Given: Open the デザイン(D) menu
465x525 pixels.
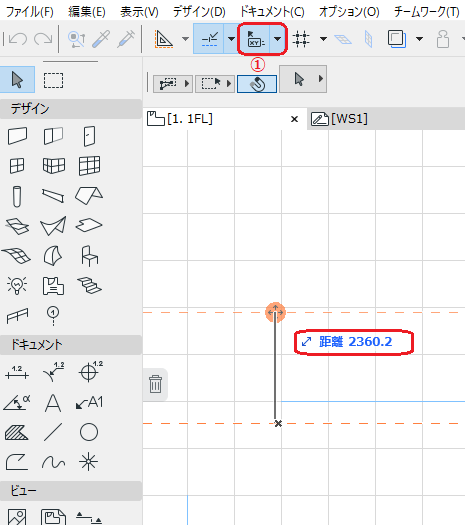Looking at the screenshot, I should click(199, 12).
